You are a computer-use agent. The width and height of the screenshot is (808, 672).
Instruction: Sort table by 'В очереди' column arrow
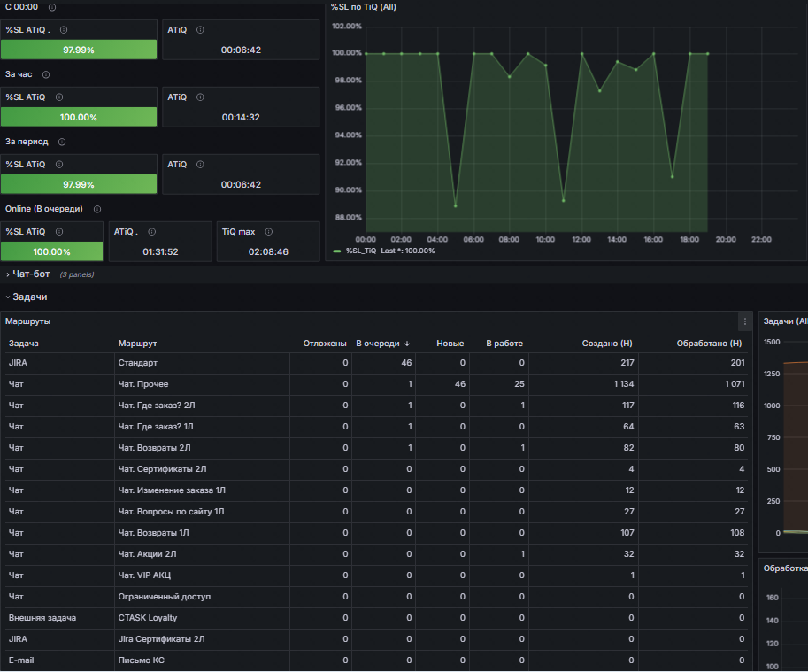[407, 344]
